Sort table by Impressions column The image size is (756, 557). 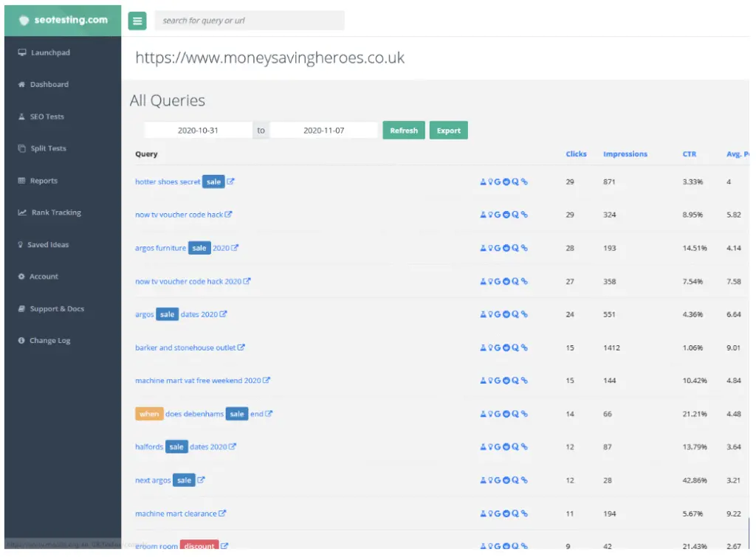625,153
